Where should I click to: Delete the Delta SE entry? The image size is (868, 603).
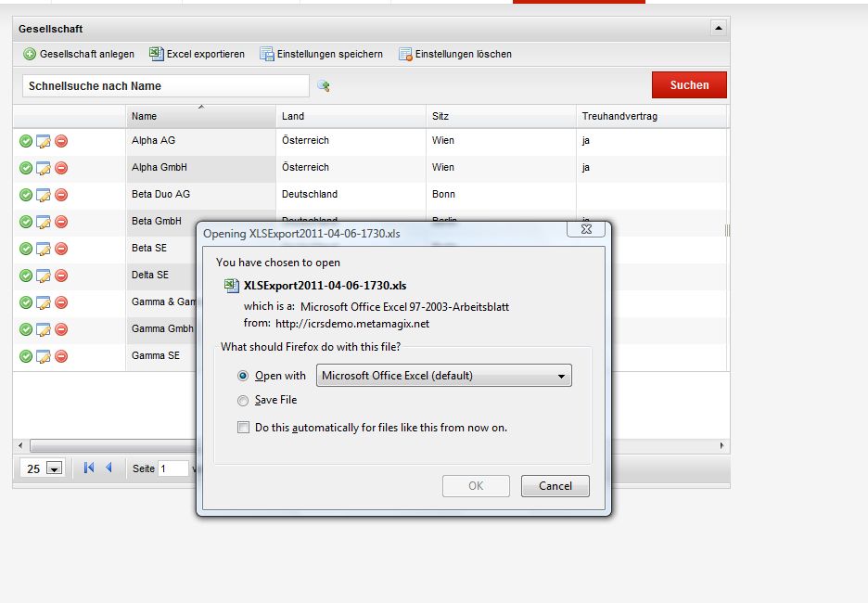click(x=61, y=276)
